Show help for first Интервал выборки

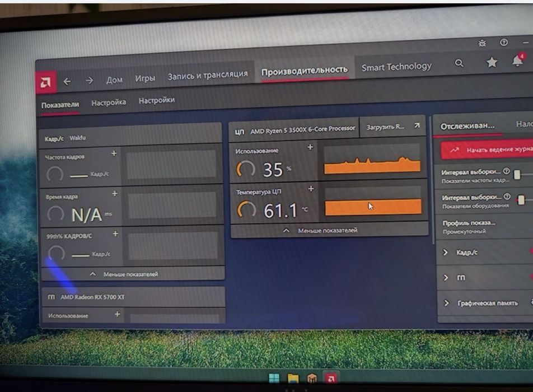pyautogui.click(x=506, y=171)
